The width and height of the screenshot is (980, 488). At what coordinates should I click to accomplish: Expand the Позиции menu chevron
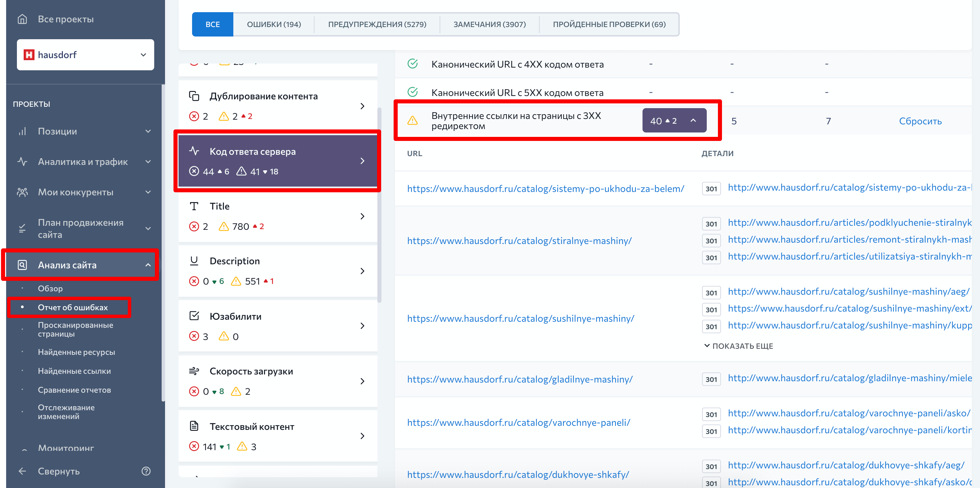point(148,131)
